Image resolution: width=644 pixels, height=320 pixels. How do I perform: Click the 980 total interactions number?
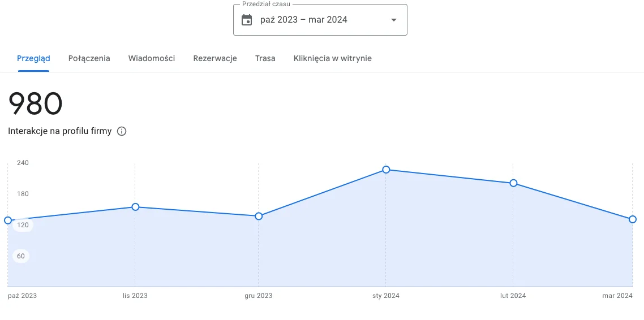[35, 105]
